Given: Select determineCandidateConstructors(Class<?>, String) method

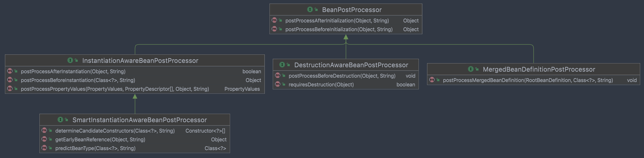Looking at the screenshot, I should pos(115,131).
